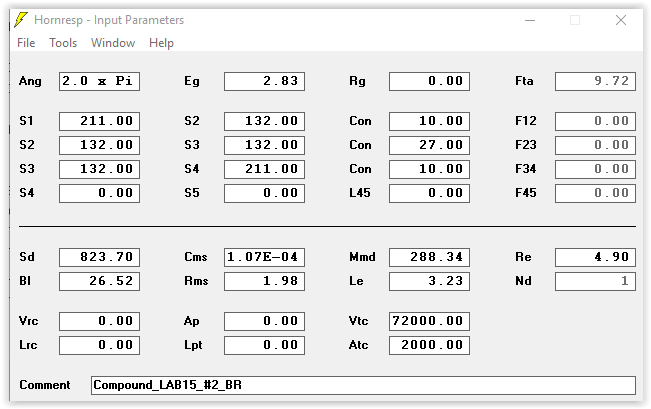Click the Vtc label

358,321
